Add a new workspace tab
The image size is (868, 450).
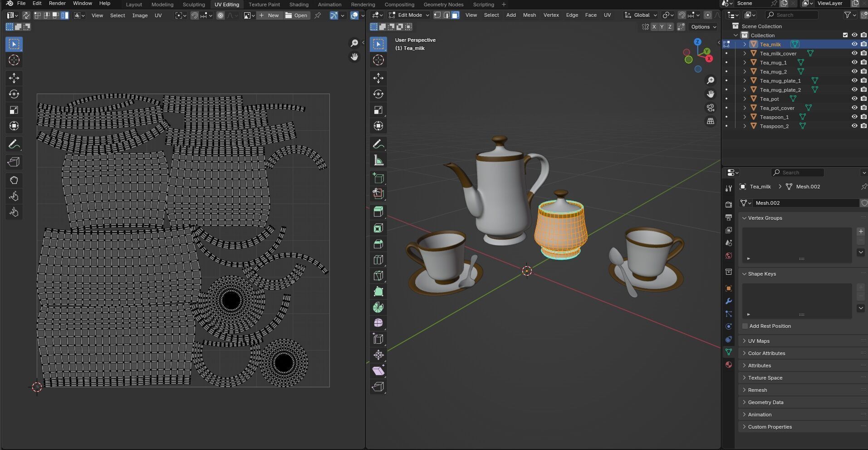[x=504, y=5]
